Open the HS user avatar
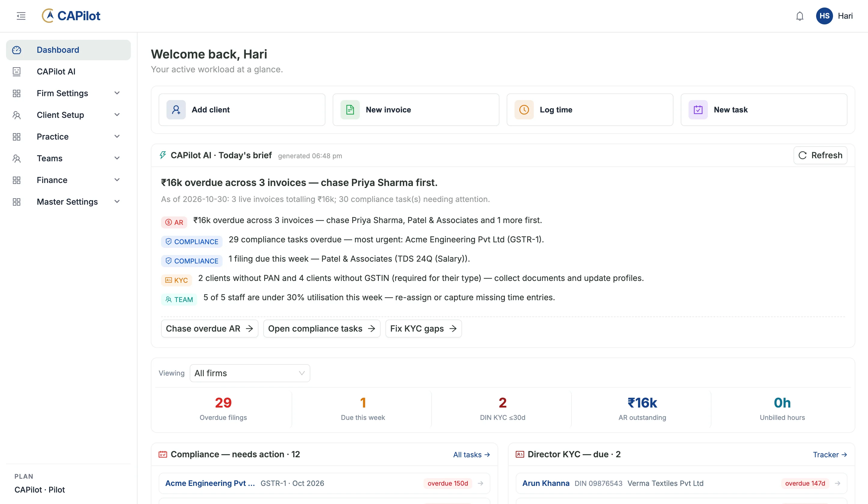 pyautogui.click(x=824, y=16)
